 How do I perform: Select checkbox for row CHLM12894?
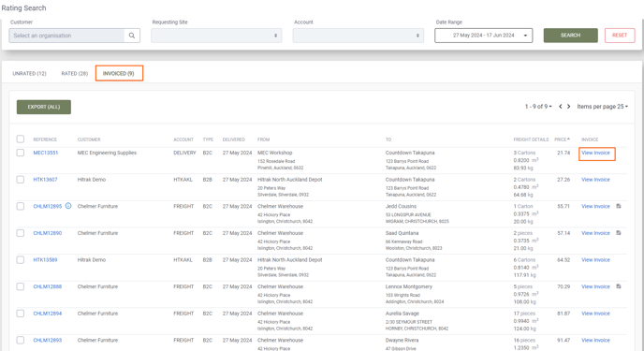[21, 314]
